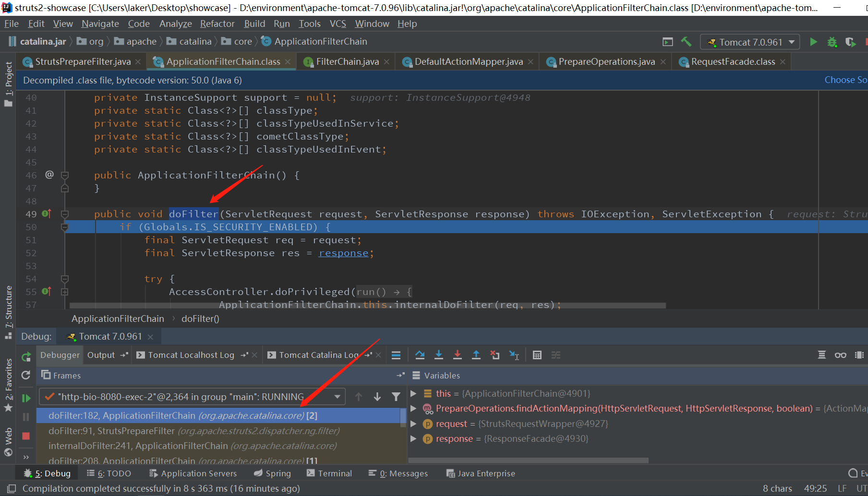Switch to the PrepareOperations.java tab
The width and height of the screenshot is (868, 496).
point(606,61)
